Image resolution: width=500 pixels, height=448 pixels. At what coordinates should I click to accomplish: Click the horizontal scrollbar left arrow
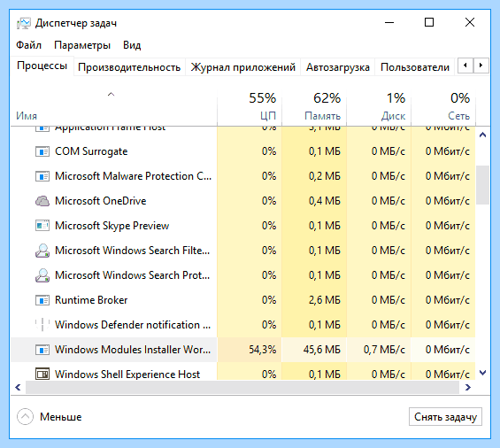coord(18,388)
